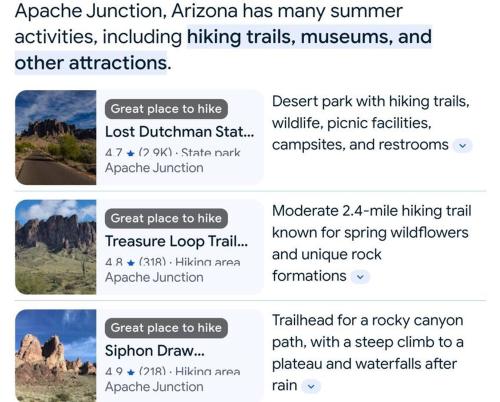500x402 pixels.
Task: Click the Desert park with hiking trails description
Action: click(371, 123)
